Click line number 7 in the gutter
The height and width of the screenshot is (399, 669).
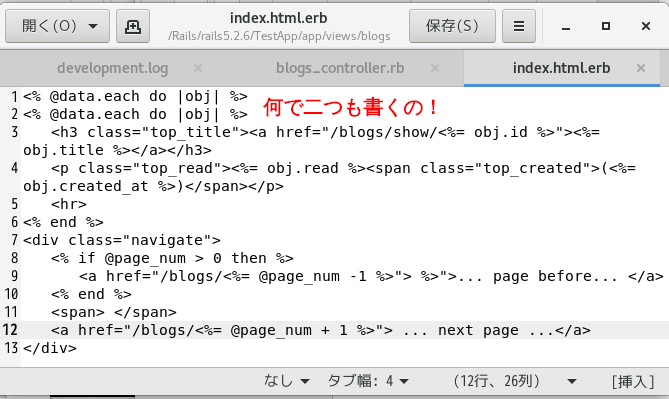click(15, 240)
